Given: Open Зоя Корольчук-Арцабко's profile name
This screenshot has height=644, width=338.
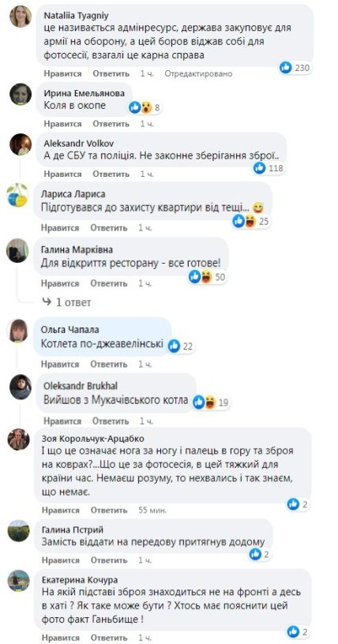Looking at the screenshot, I should (93, 438).
